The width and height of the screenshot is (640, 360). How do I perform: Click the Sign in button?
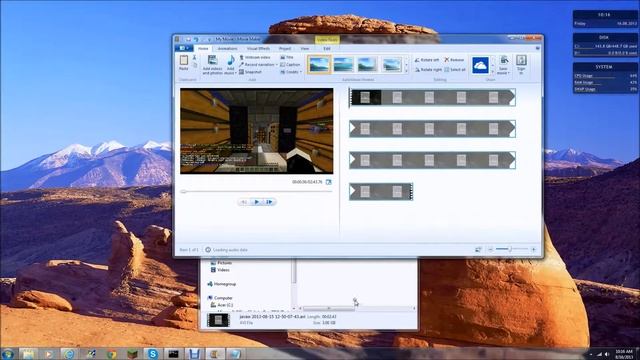point(521,64)
